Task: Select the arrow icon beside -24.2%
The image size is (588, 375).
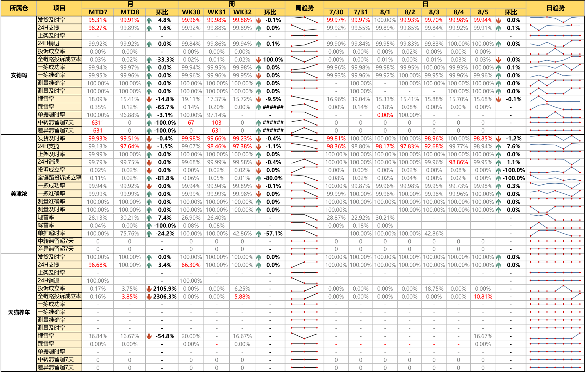Action: [x=149, y=234]
